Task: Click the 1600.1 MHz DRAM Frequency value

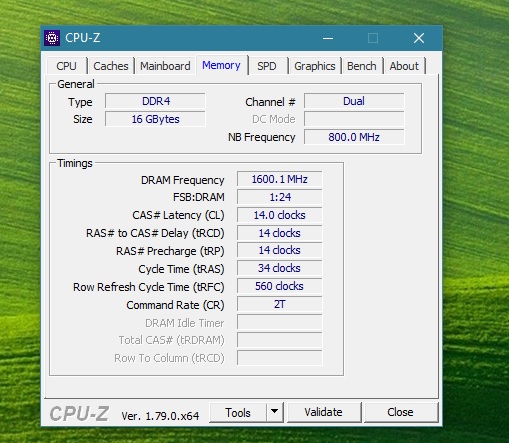Action: click(x=280, y=179)
